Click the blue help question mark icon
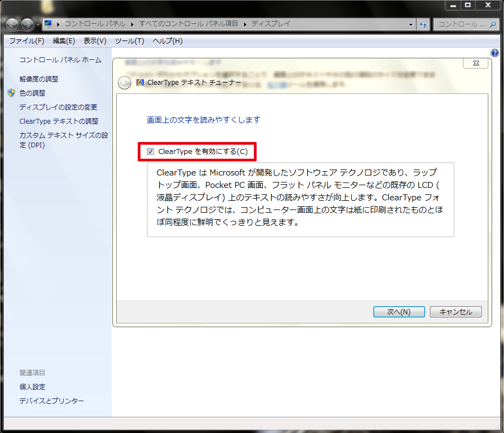Viewport: 504px width, 433px height. [x=495, y=53]
